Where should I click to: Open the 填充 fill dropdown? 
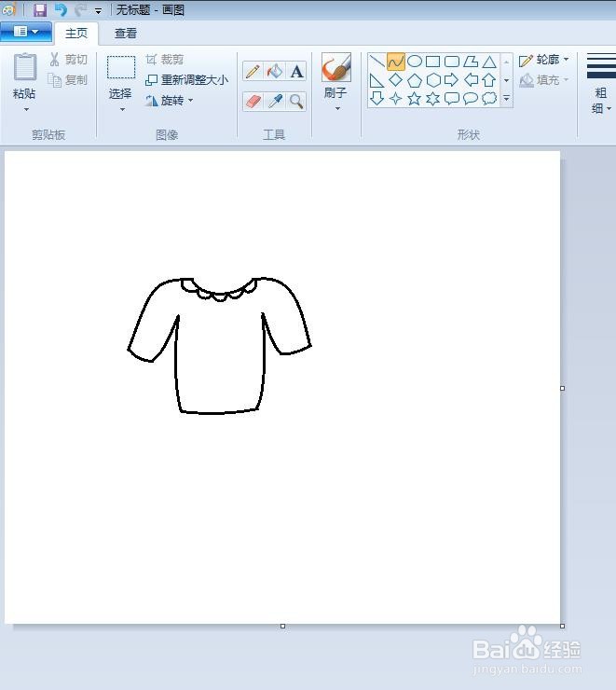pos(544,80)
